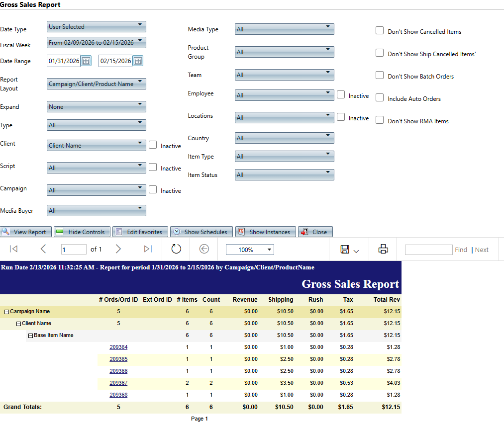Go to the next report page
The width and height of the screenshot is (504, 426).
118,249
